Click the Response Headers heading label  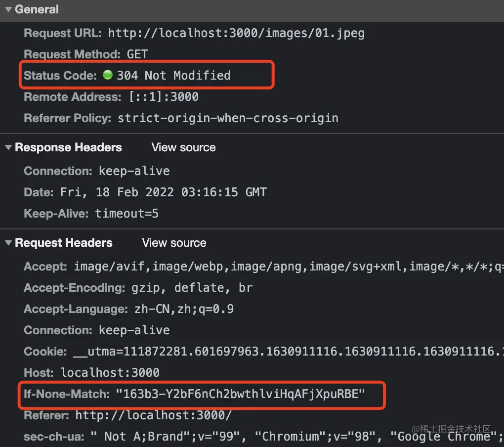pyautogui.click(x=68, y=147)
